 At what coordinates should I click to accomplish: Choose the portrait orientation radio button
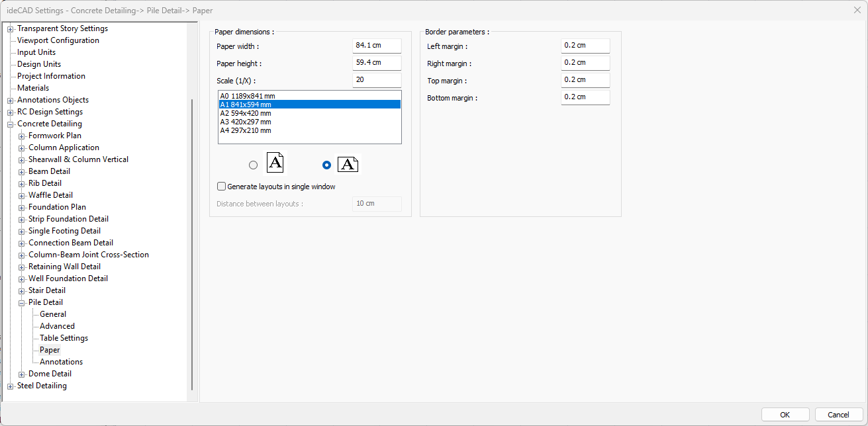point(253,165)
